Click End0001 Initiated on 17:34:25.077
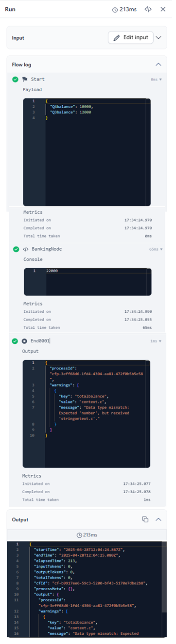Screen dimensions: 176x644 [138, 483]
